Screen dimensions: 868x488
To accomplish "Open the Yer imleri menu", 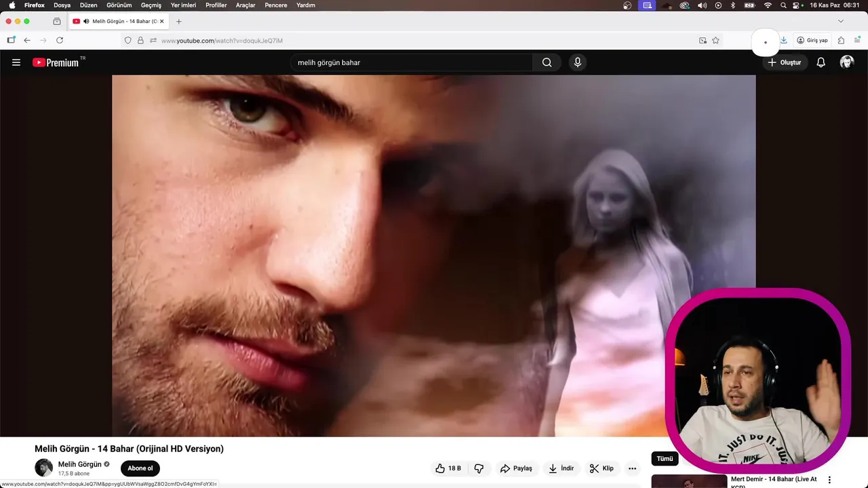I will tap(184, 5).
